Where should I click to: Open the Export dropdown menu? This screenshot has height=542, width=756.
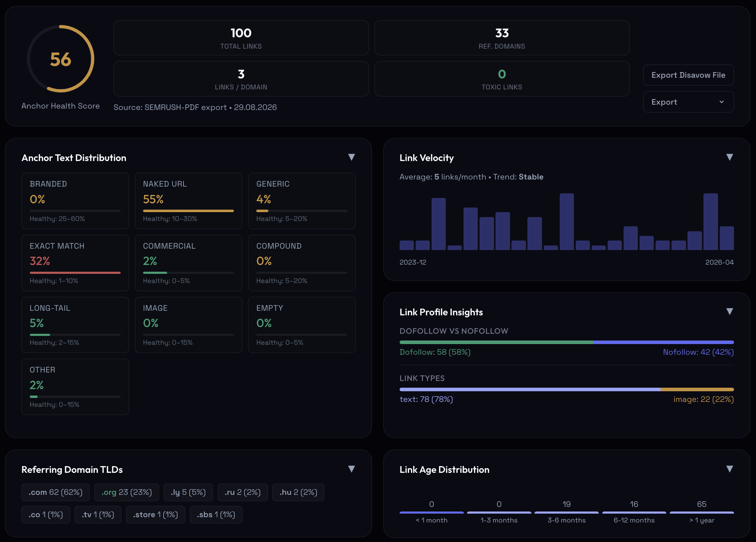coord(688,102)
